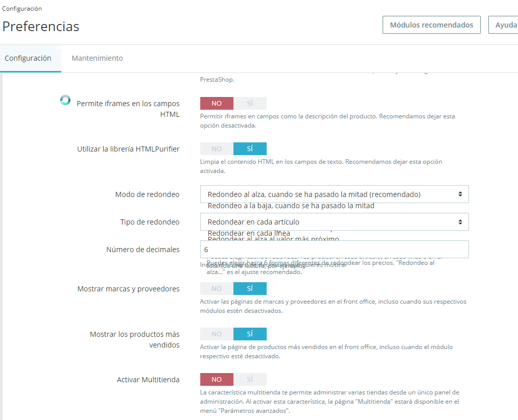Click the arrow icon of Modo de redondeo
The height and width of the screenshot is (420, 518).
(x=460, y=194)
